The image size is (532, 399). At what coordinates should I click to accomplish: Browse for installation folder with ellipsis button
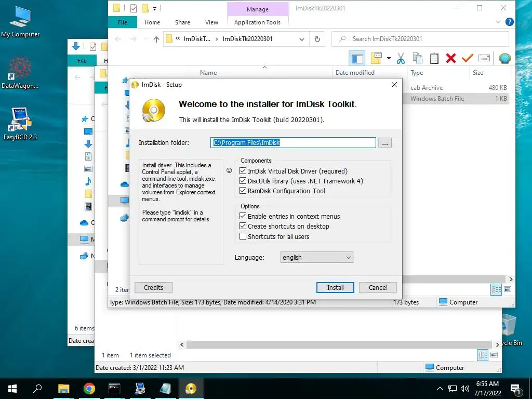(385, 143)
